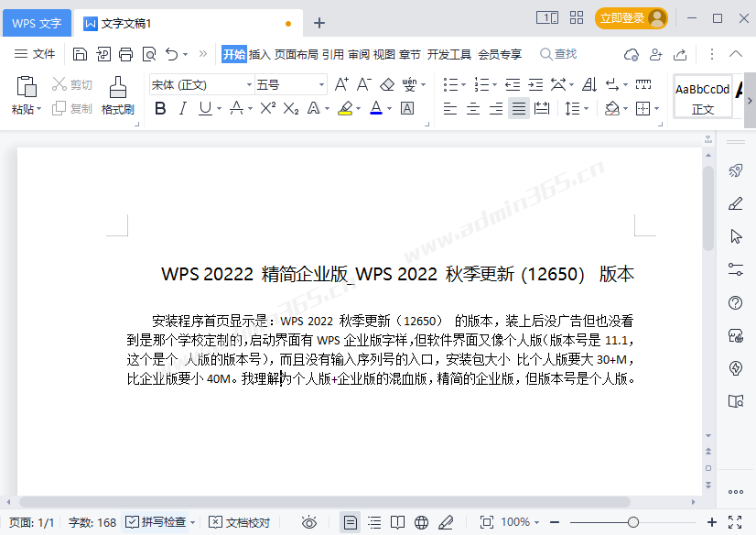Click the selection arrow sidebar icon
Screen dimensions: 756x535
pos(736,236)
